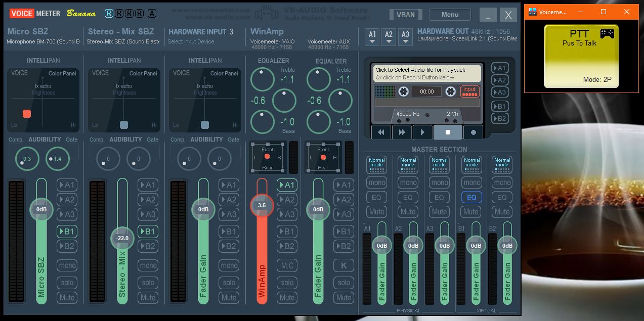
Task: Mute the Micro SBZ input strip
Action: [x=67, y=298]
